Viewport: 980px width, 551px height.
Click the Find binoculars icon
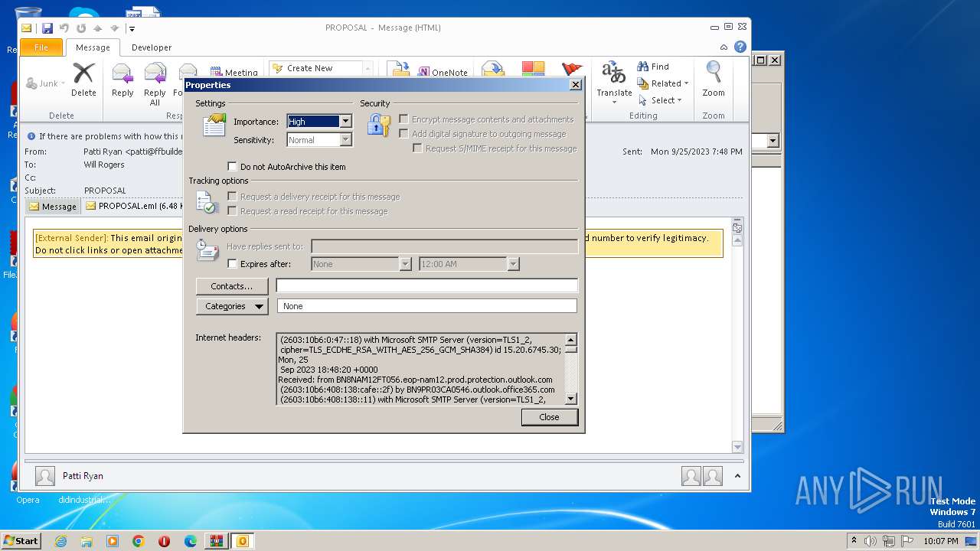[x=643, y=67]
